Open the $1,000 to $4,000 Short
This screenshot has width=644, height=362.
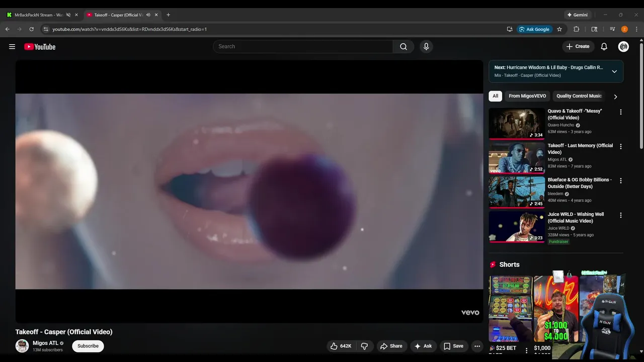pos(556,309)
